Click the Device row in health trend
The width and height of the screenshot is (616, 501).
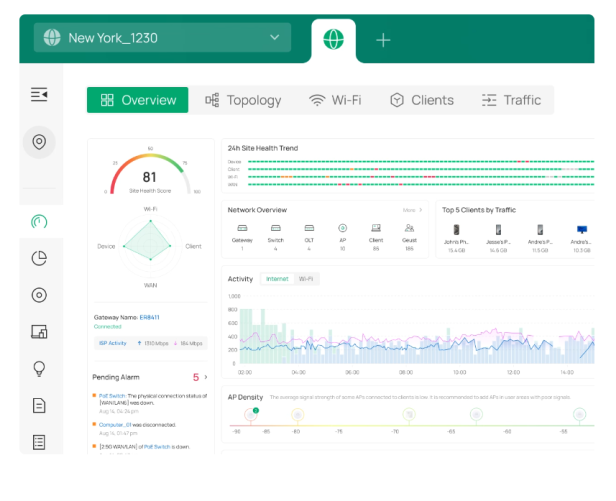pyautogui.click(x=411, y=161)
